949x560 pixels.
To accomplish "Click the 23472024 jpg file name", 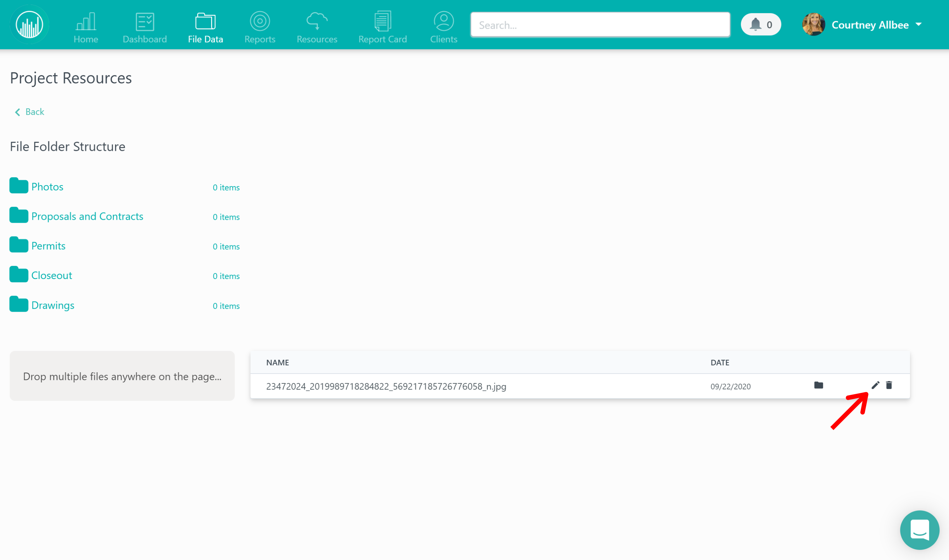I will click(x=386, y=386).
